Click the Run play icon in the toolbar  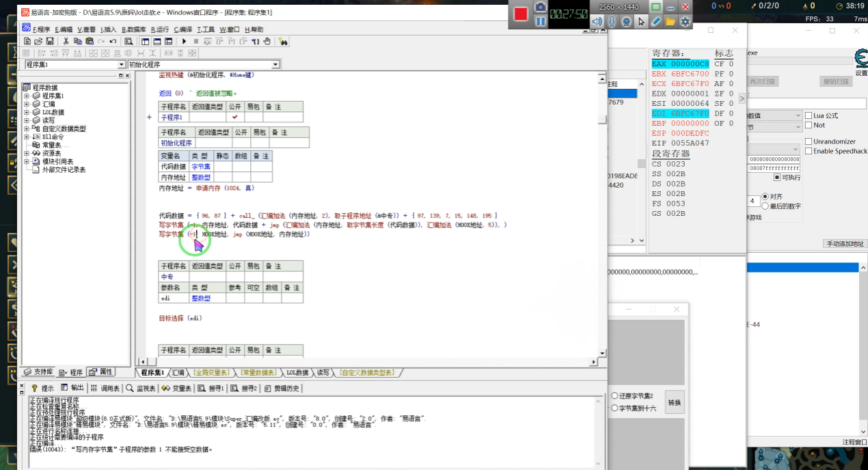pyautogui.click(x=184, y=42)
